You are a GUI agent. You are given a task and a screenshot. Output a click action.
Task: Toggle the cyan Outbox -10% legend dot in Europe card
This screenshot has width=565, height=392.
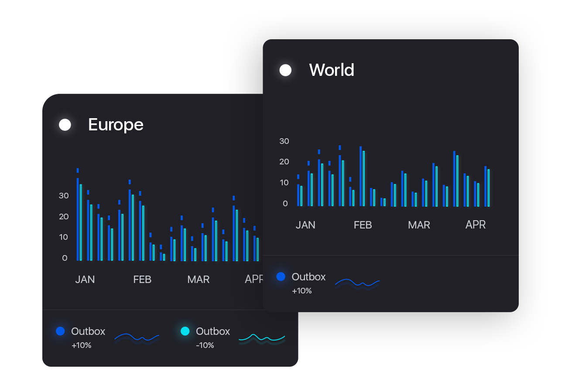(x=185, y=331)
